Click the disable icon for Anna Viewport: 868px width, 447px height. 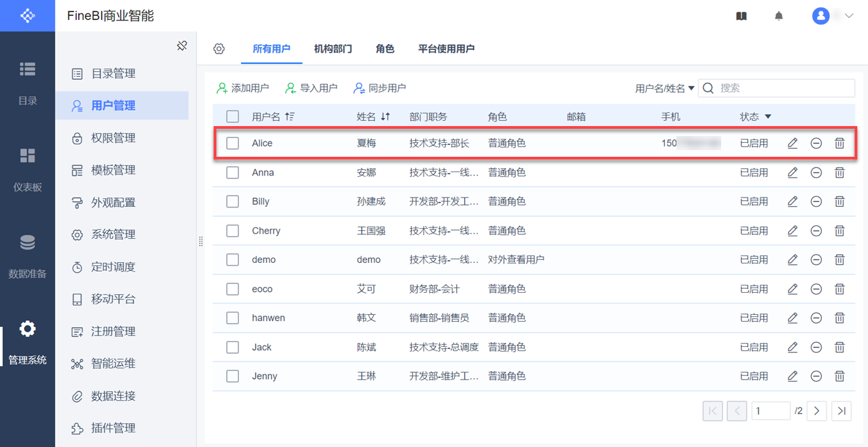click(x=816, y=173)
